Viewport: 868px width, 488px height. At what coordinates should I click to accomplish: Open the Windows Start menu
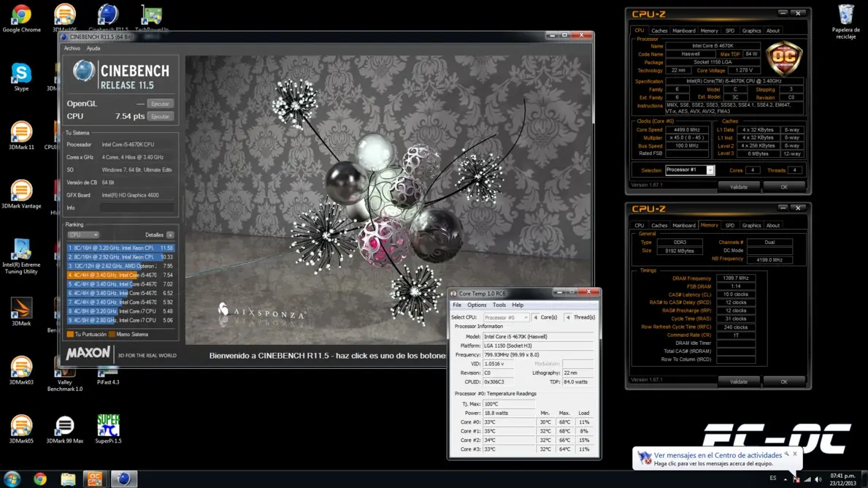(12, 479)
